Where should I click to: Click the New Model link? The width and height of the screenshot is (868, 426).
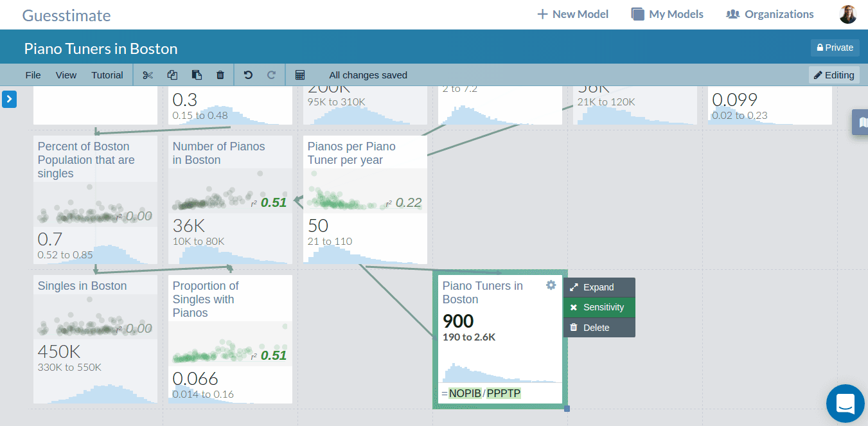[x=572, y=14]
